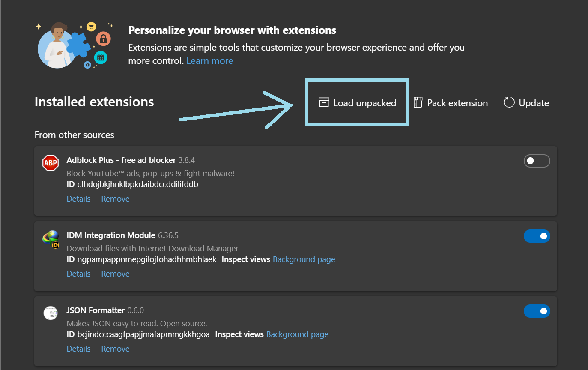The height and width of the screenshot is (370, 588).
Task: Open Details for IDM Integration Module
Action: [78, 274]
